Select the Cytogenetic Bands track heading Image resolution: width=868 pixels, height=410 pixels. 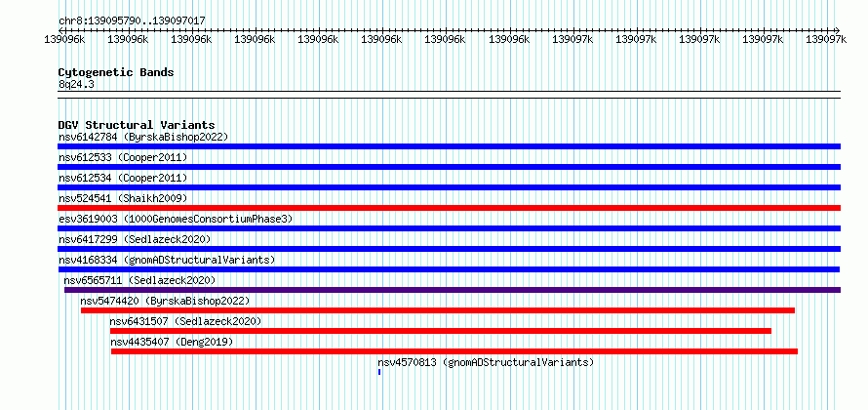116,72
